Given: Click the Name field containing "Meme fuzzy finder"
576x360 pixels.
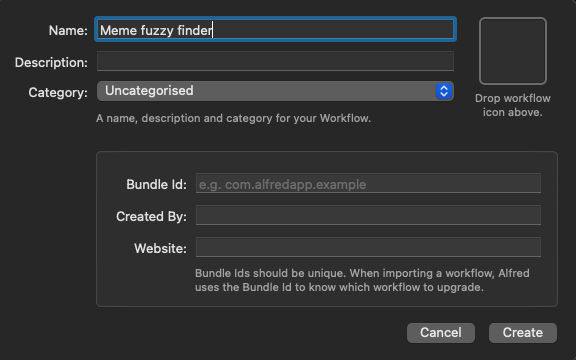Looking at the screenshot, I should 275,29.
